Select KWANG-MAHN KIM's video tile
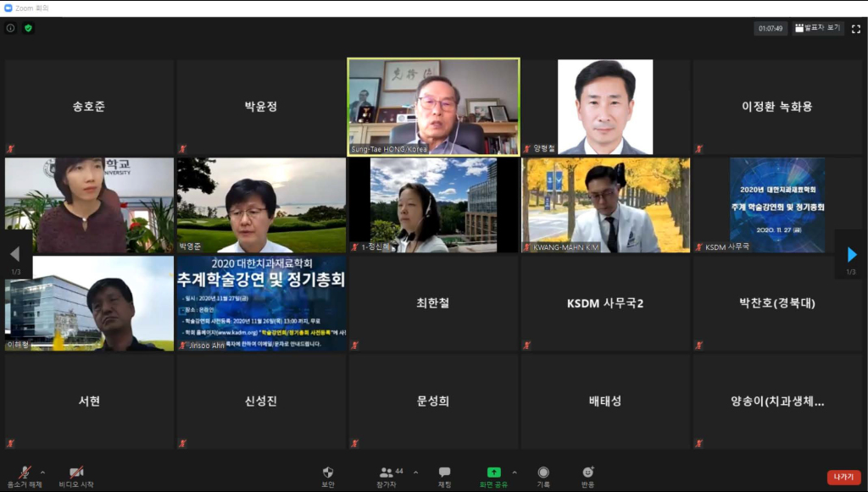This screenshot has height=492, width=868. click(x=605, y=205)
